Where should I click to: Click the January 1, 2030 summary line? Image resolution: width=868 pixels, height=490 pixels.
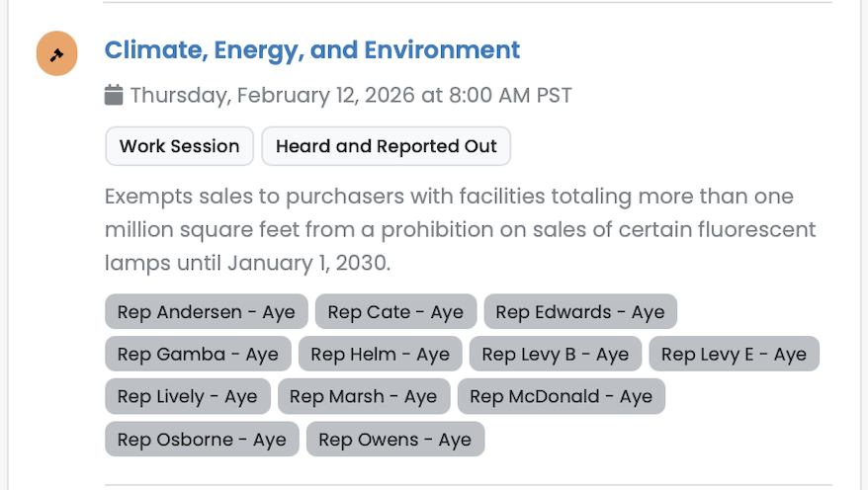click(x=247, y=264)
